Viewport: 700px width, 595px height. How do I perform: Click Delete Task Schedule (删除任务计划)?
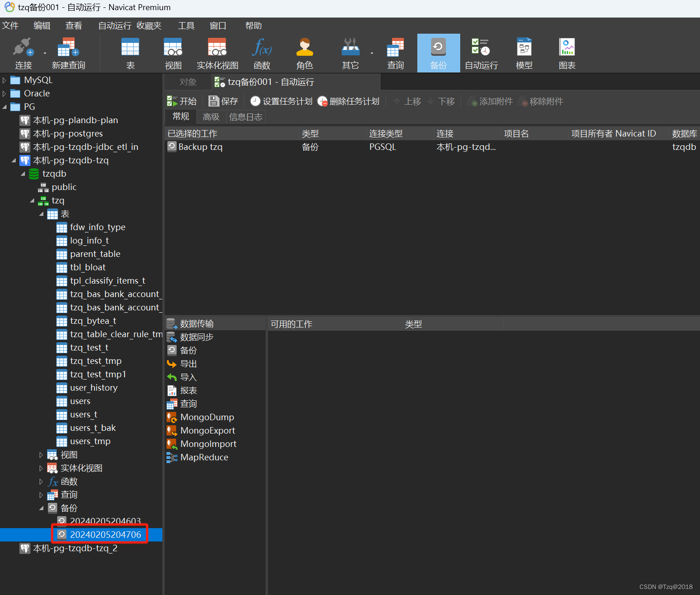click(x=348, y=101)
